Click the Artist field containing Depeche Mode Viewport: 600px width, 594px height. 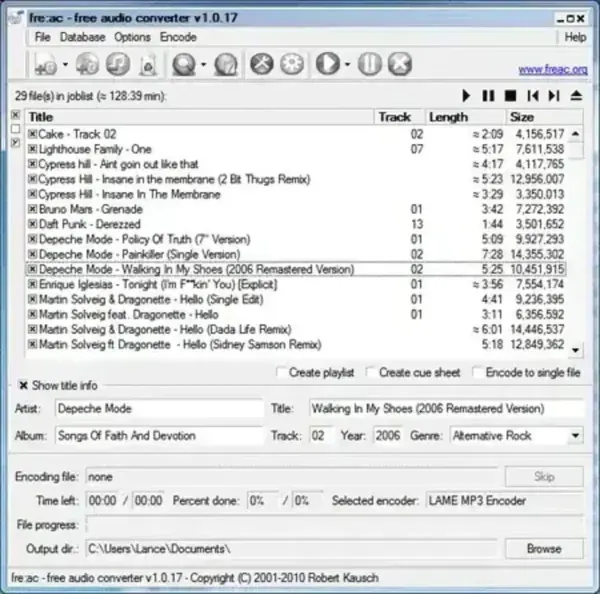click(x=159, y=408)
